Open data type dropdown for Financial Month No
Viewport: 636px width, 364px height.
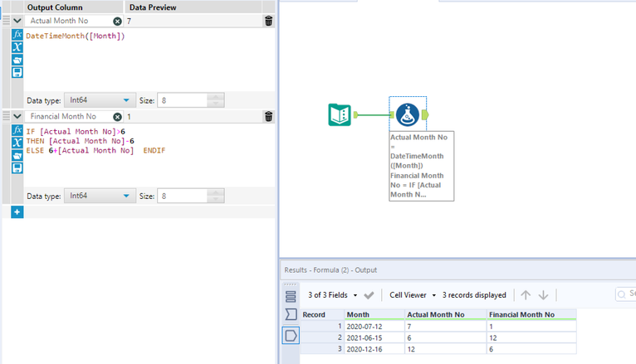click(x=100, y=196)
